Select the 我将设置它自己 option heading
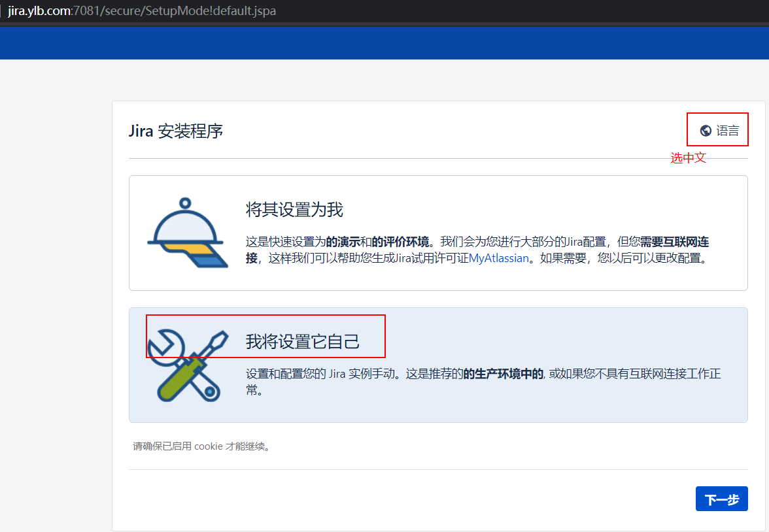The image size is (769, 532). click(303, 341)
